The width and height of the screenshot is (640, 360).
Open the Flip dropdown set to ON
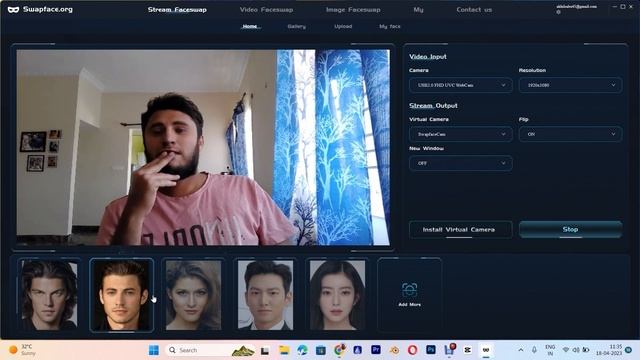point(570,134)
